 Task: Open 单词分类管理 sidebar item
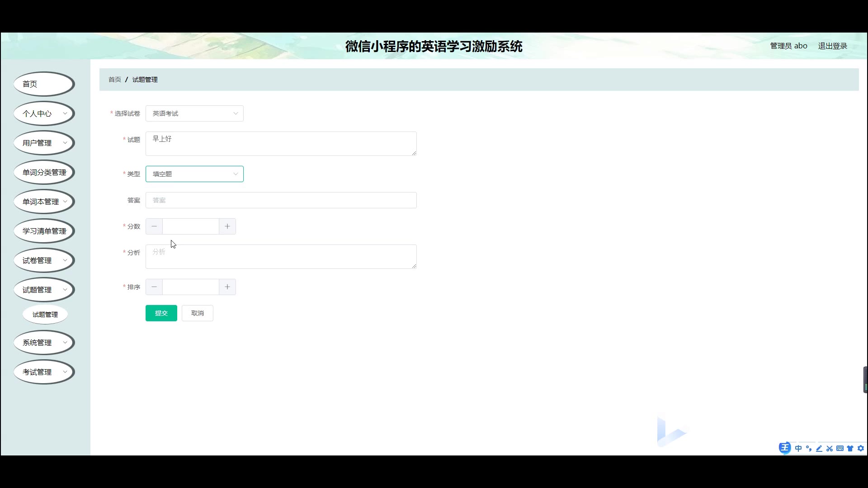[44, 172]
